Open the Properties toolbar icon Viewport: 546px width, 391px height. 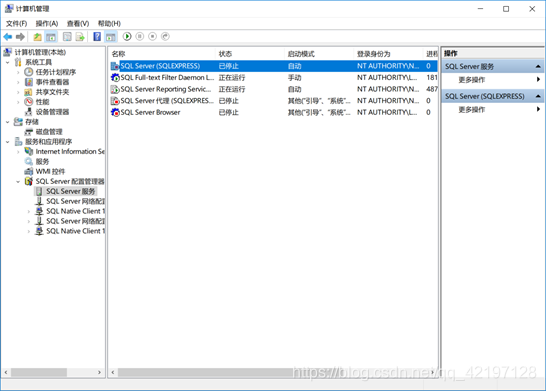(x=67, y=37)
